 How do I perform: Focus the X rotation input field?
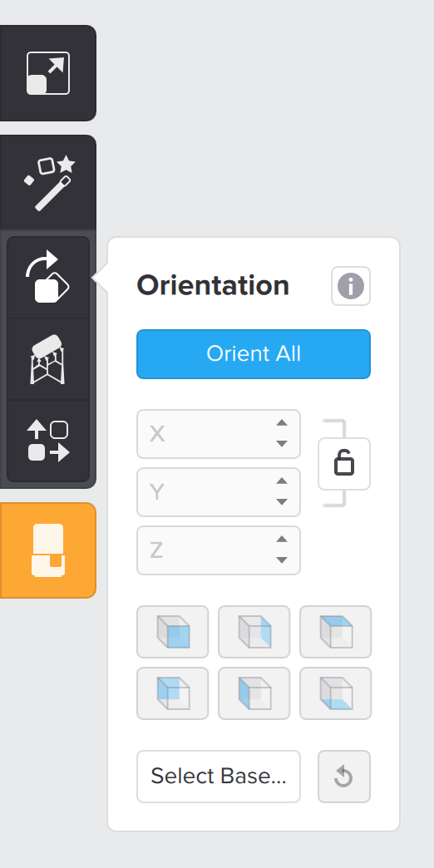[x=219, y=434]
